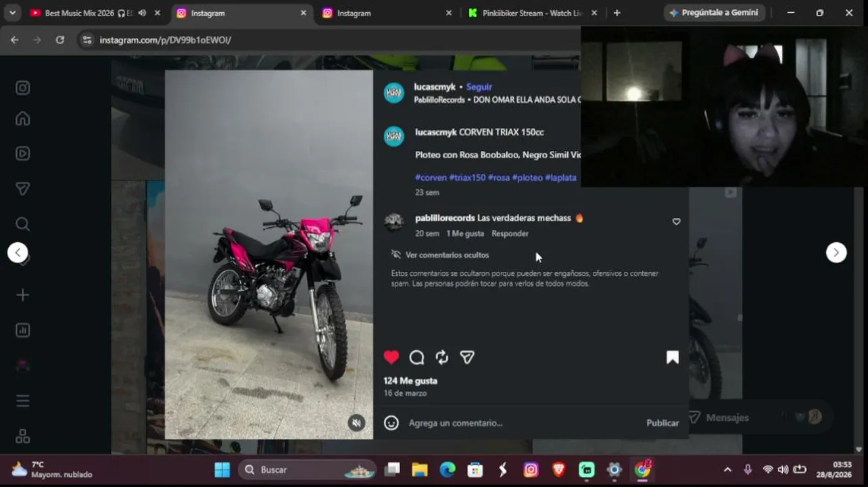Open the pablillorecords comment username
This screenshot has width=868, height=487.
(445, 218)
